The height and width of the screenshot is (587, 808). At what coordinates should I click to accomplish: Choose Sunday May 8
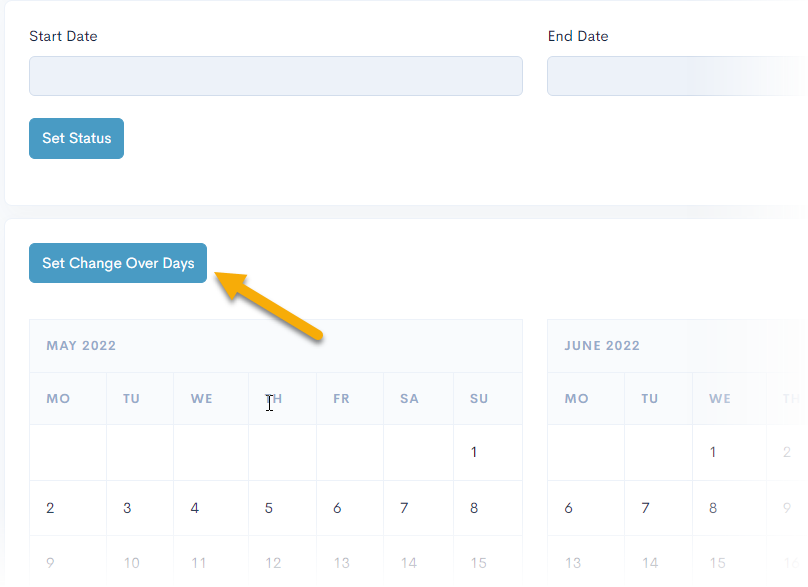pyautogui.click(x=474, y=508)
